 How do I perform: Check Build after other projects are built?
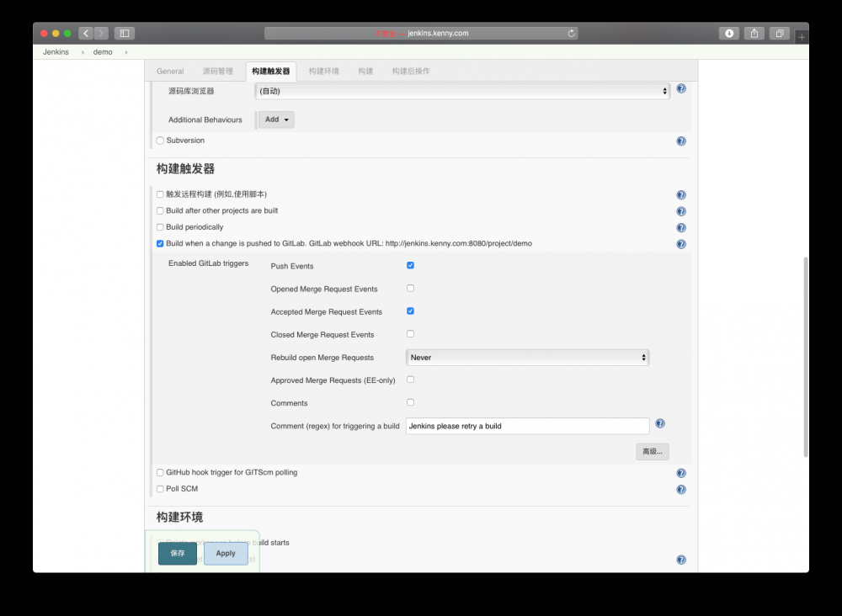pos(160,211)
